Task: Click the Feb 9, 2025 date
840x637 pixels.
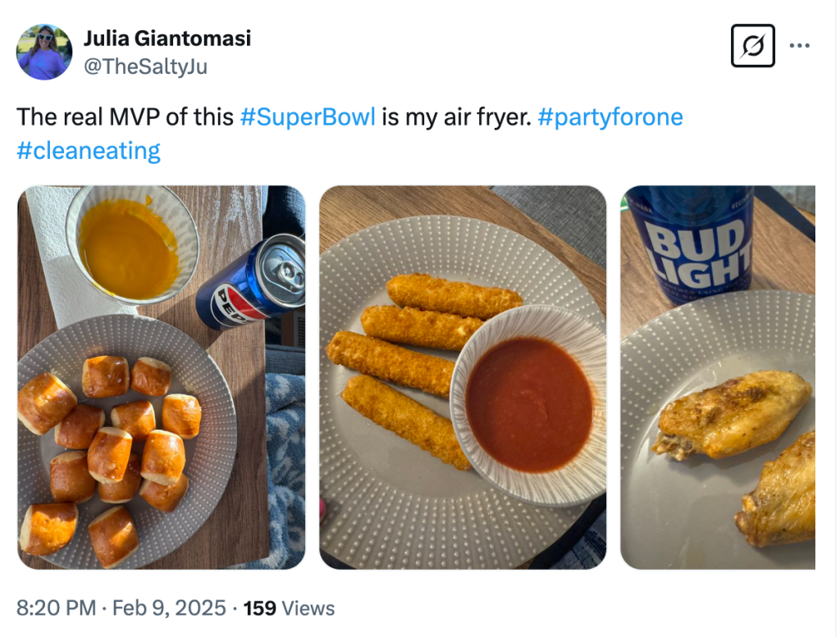Action: pyautogui.click(x=169, y=608)
